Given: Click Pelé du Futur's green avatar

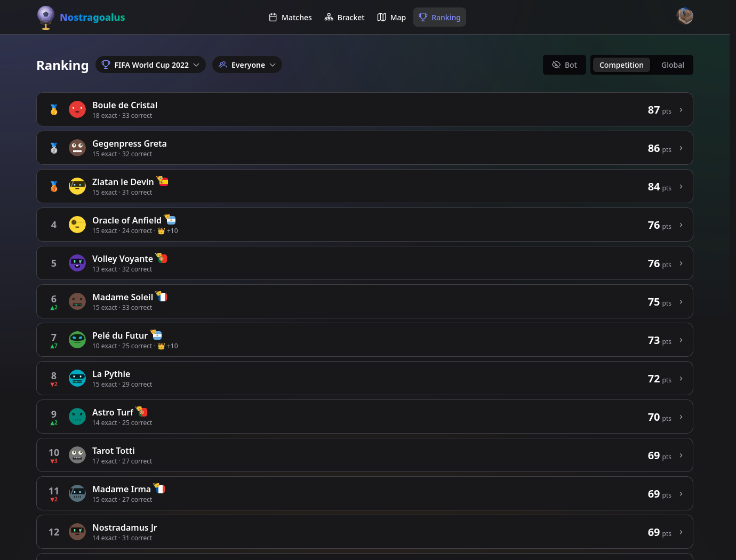Looking at the screenshot, I should [x=77, y=340].
